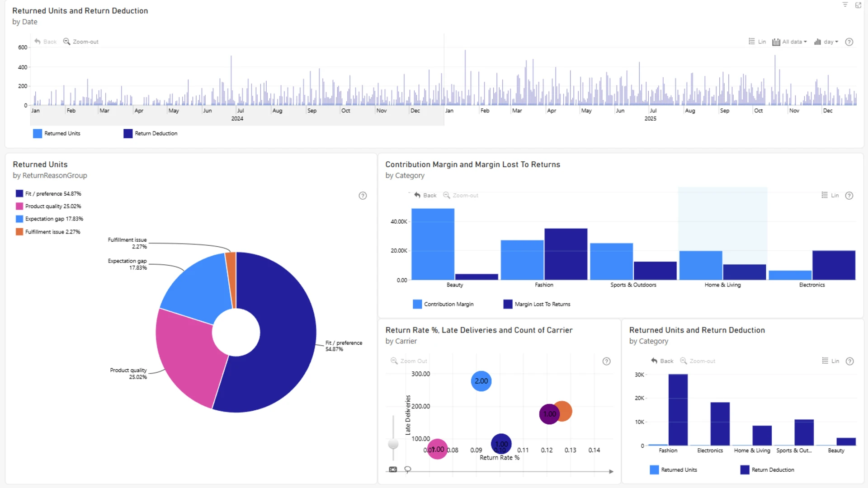
Task: Click the Electronics Margin Lost To Returns bar
Action: [x=834, y=265]
